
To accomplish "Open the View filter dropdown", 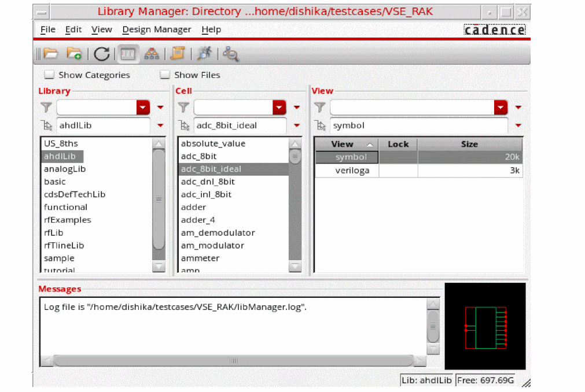I will pyautogui.click(x=501, y=107).
